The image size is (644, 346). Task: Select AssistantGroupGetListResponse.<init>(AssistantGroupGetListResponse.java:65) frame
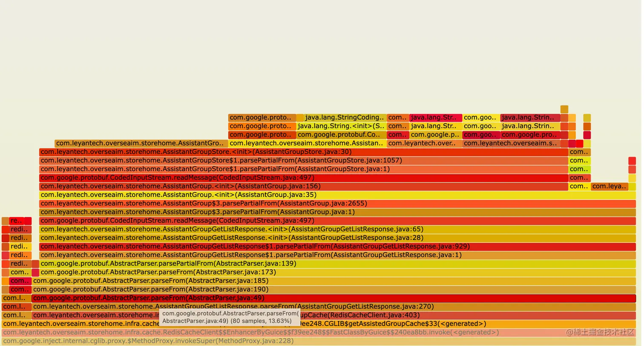click(x=337, y=229)
